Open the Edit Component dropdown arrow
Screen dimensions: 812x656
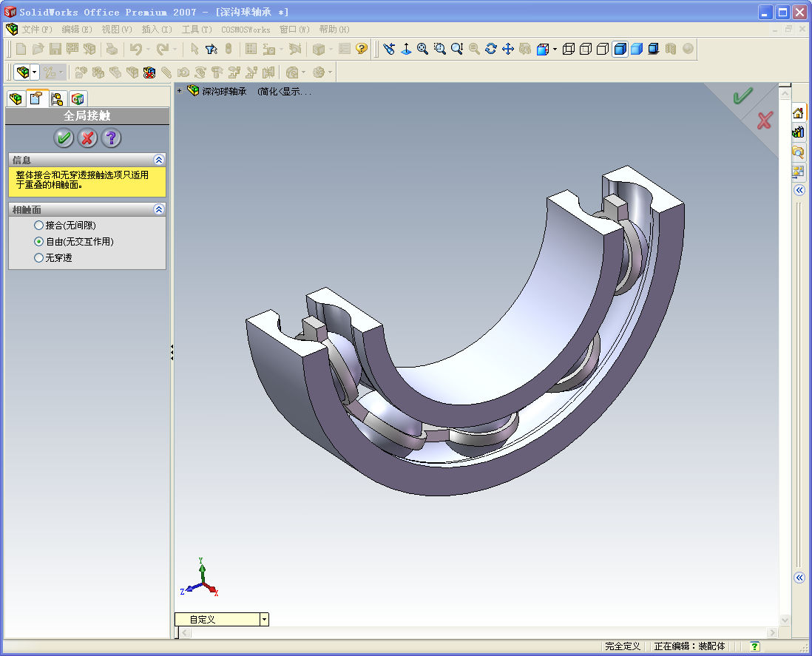[35, 72]
